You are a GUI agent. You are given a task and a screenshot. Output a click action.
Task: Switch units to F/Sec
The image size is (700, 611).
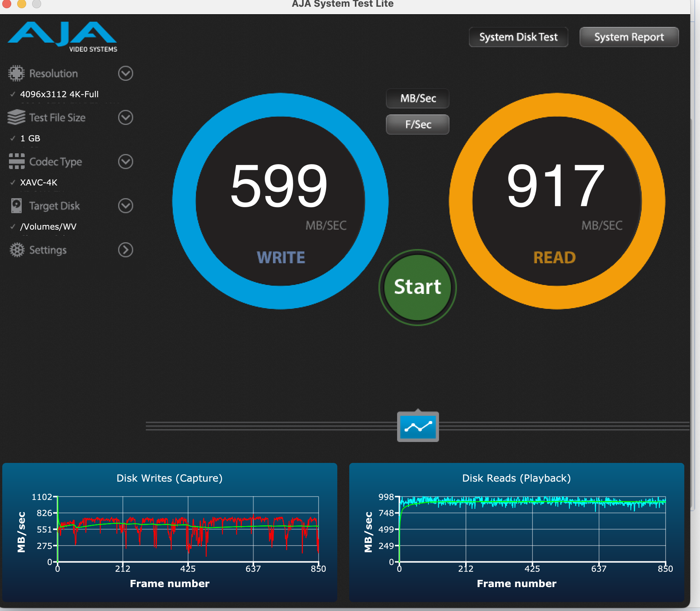[x=418, y=124]
